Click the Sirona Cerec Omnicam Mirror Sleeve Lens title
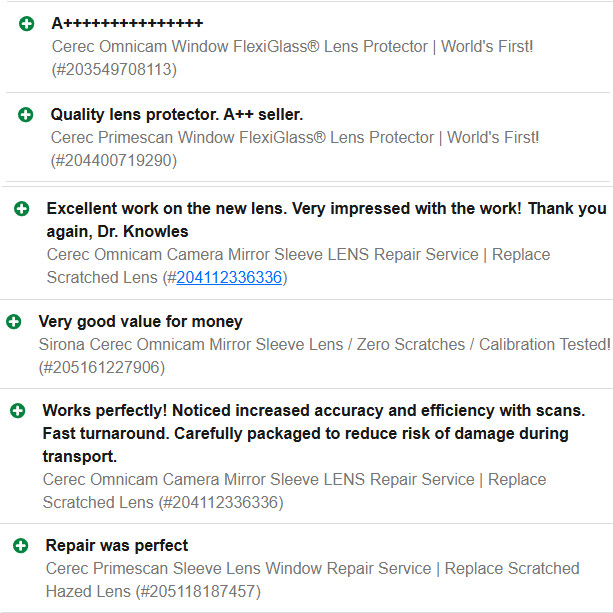Image resolution: width=613 pixels, height=613 pixels. pyautogui.click(x=324, y=345)
